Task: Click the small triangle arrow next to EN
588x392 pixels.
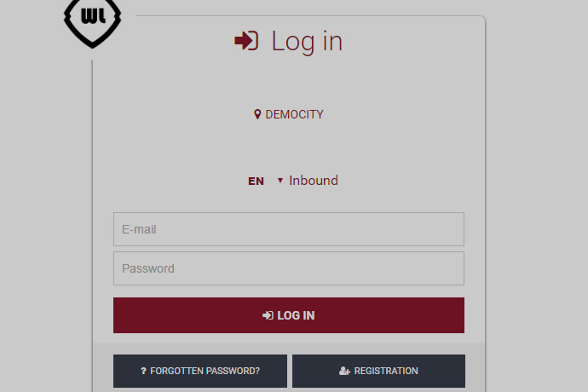Action: coord(280,181)
